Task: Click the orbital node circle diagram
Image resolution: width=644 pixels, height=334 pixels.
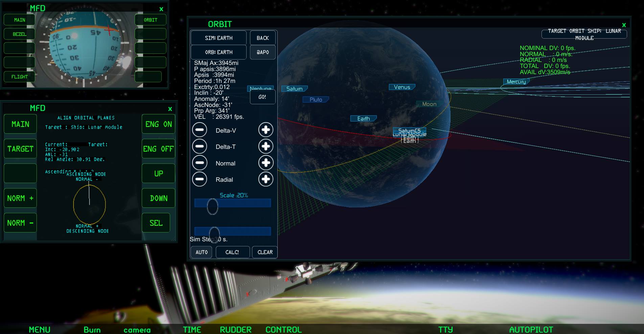Action: (89, 204)
